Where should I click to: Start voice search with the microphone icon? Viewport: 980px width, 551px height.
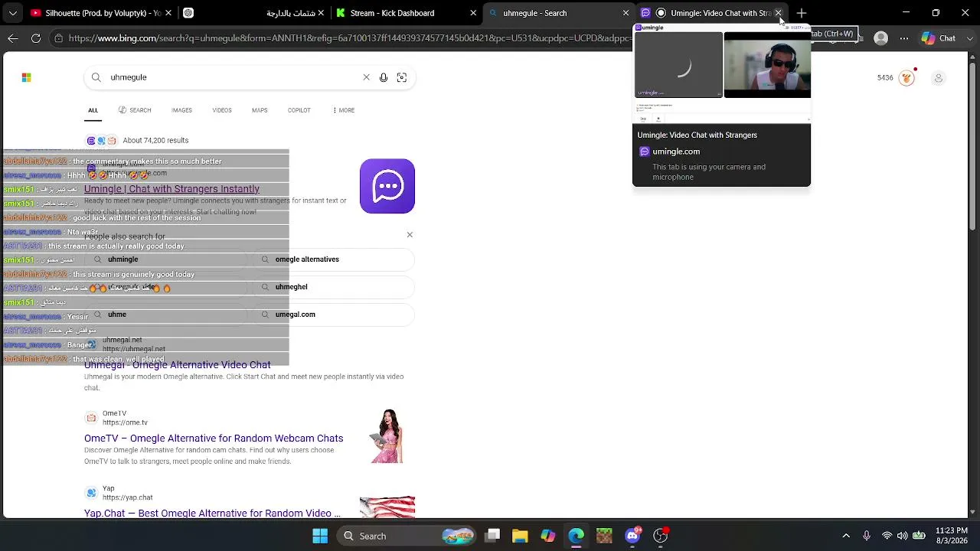384,77
